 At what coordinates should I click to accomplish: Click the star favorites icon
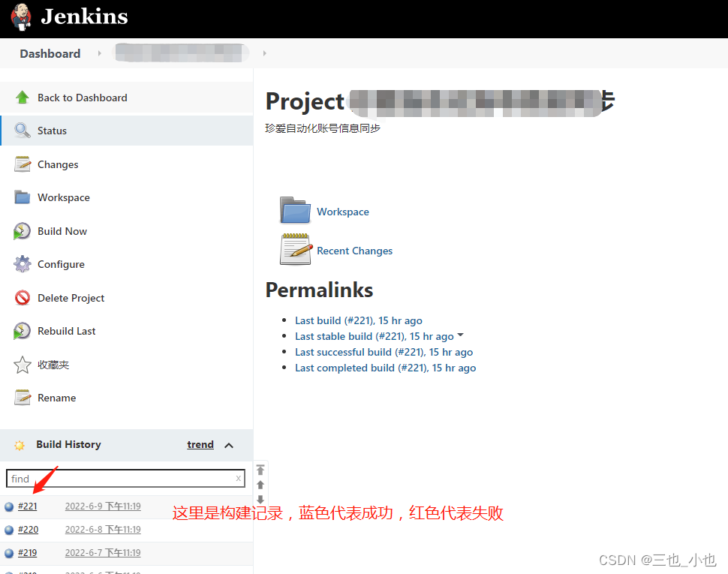tap(23, 365)
